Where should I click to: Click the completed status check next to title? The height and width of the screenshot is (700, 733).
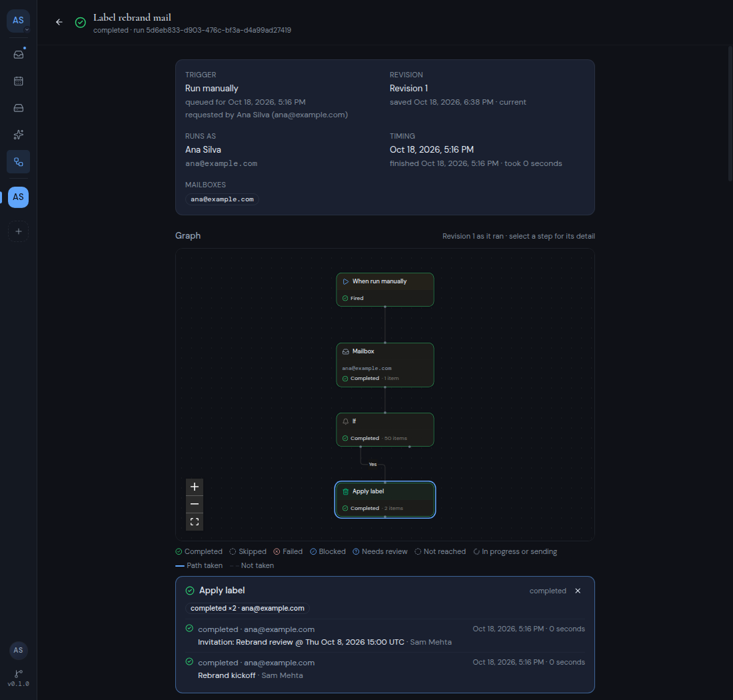point(81,23)
